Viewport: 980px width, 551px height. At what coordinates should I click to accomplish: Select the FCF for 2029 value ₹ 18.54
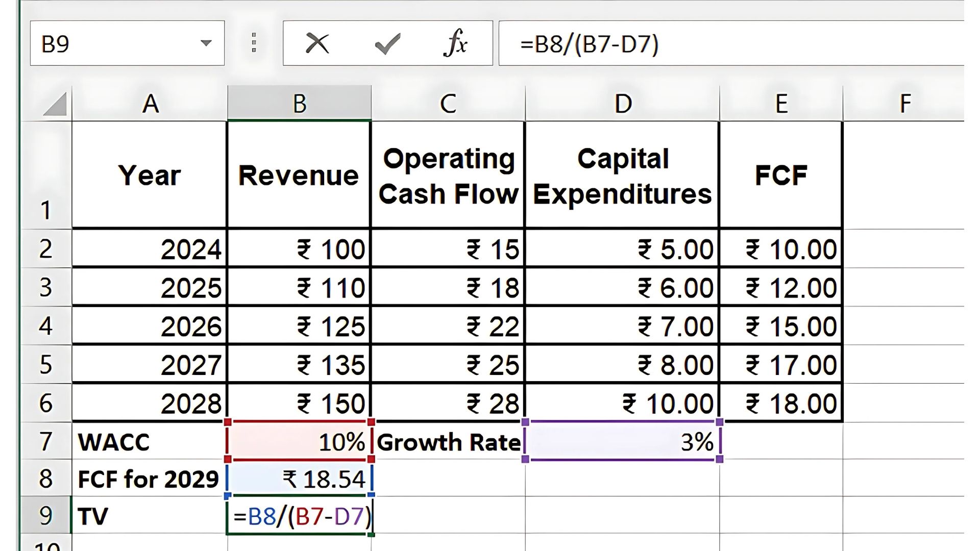tap(299, 479)
